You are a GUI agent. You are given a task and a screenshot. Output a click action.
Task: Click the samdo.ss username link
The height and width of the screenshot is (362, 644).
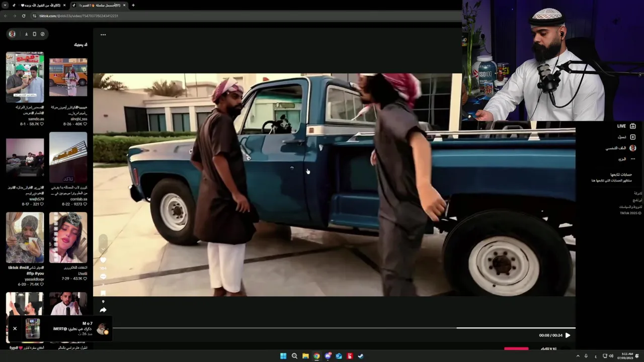[36, 119]
